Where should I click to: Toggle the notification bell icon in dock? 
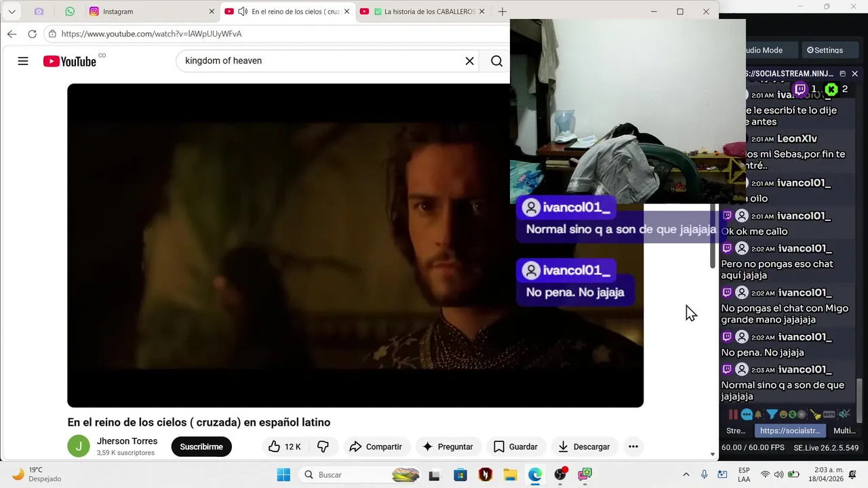point(759,414)
